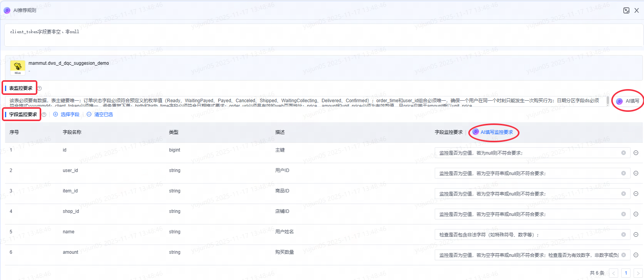Click the previous page arrow

pos(614,273)
